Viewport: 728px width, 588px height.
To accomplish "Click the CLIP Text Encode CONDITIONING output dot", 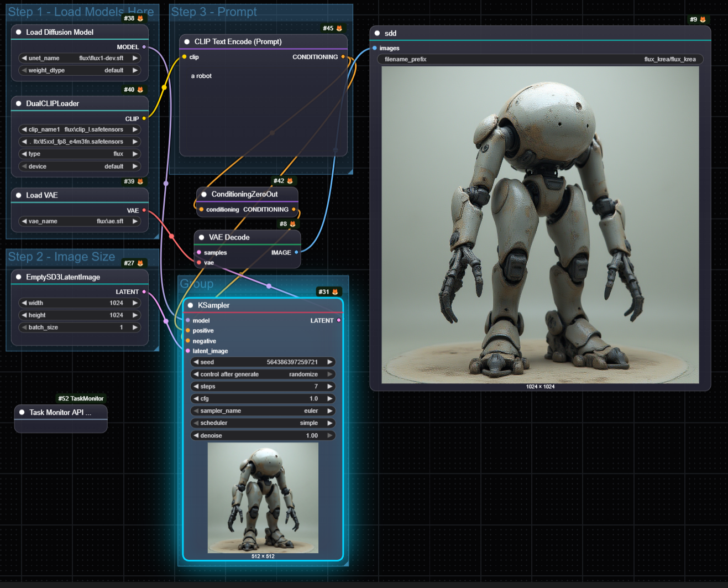I will [x=343, y=57].
